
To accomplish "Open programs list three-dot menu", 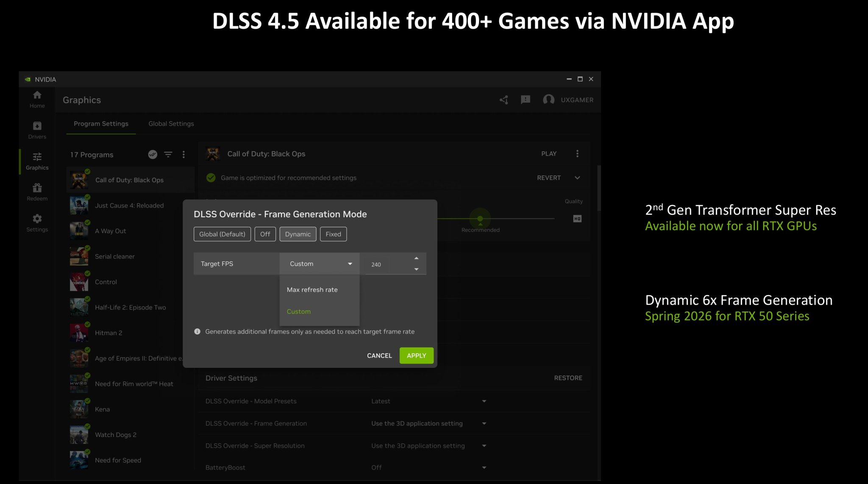I will pos(184,155).
